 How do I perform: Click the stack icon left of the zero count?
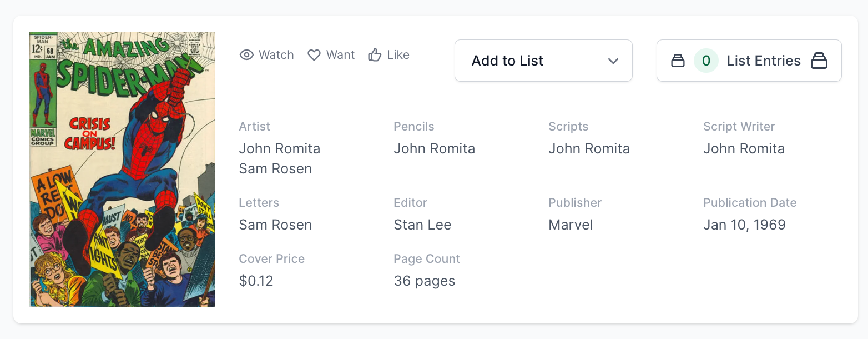678,61
